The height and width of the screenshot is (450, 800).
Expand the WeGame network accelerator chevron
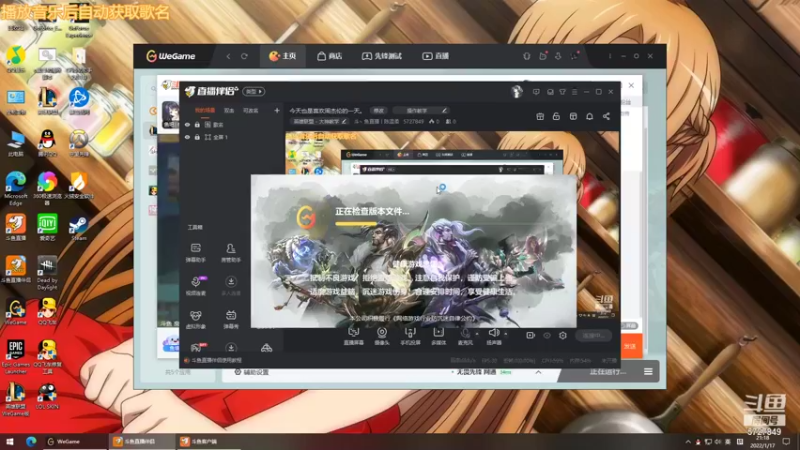tap(538, 372)
